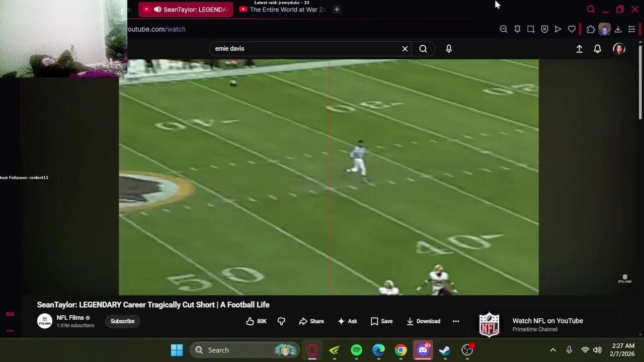644x362 pixels.
Task: Click the volume speaker icon in tray
Action: [x=597, y=350]
